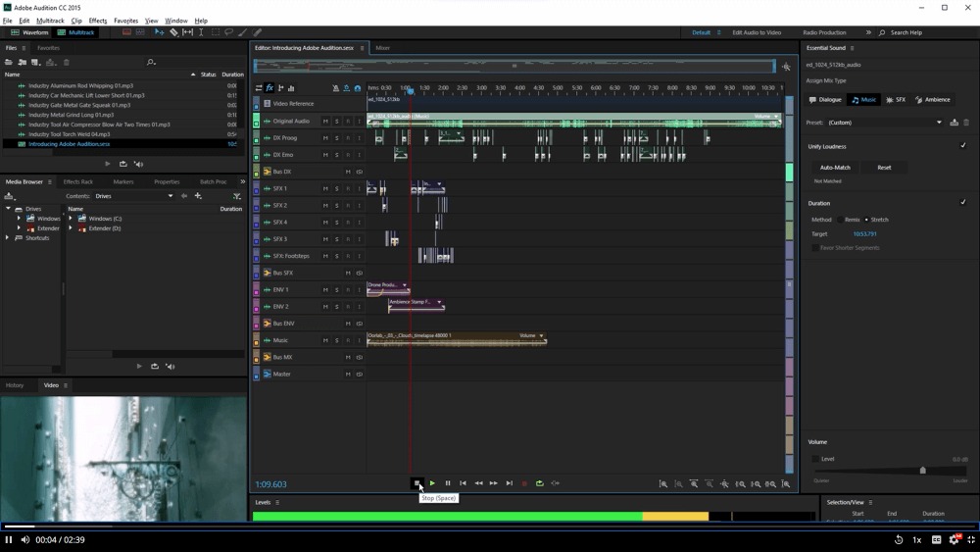Select the Remix method radio button
This screenshot has width=980, height=552.
pyautogui.click(x=841, y=220)
